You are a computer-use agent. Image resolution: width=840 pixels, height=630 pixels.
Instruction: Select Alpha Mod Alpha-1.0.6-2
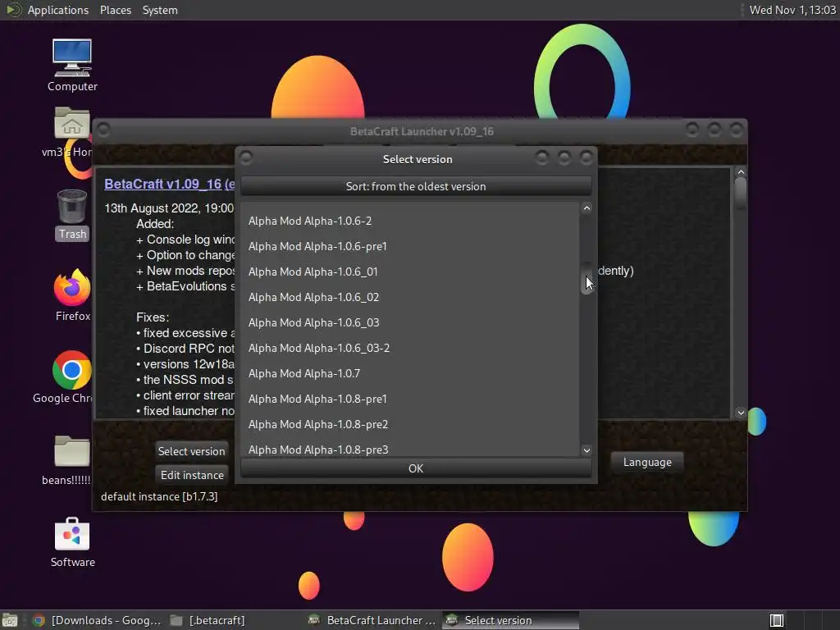pyautogui.click(x=410, y=221)
